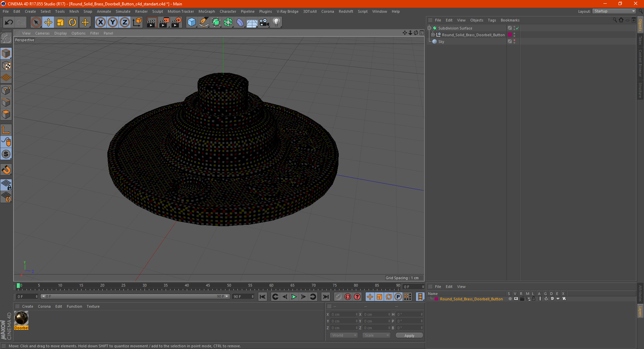Switch to Polygons mode
The image size is (644, 349).
point(6,114)
